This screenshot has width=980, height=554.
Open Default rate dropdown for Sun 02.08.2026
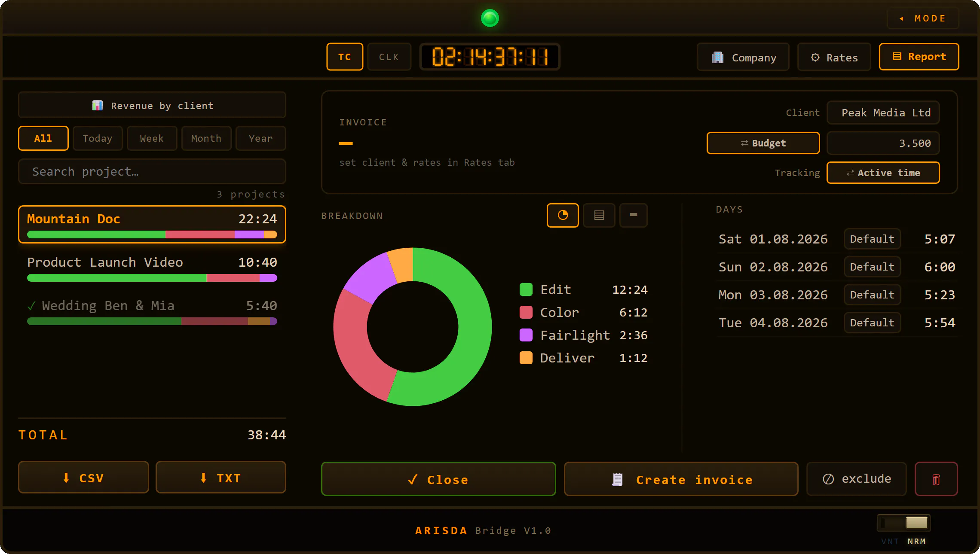872,267
